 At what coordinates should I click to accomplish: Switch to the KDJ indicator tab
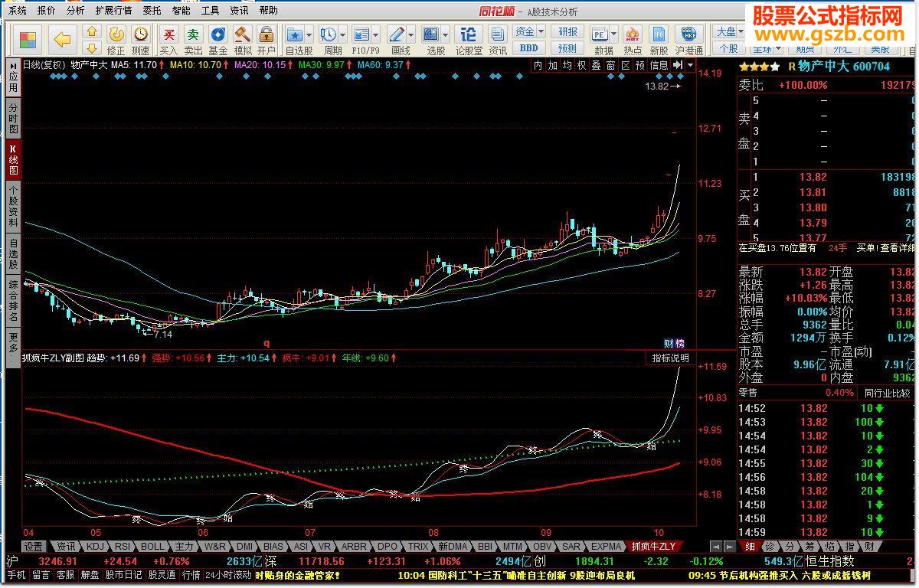coord(94,547)
